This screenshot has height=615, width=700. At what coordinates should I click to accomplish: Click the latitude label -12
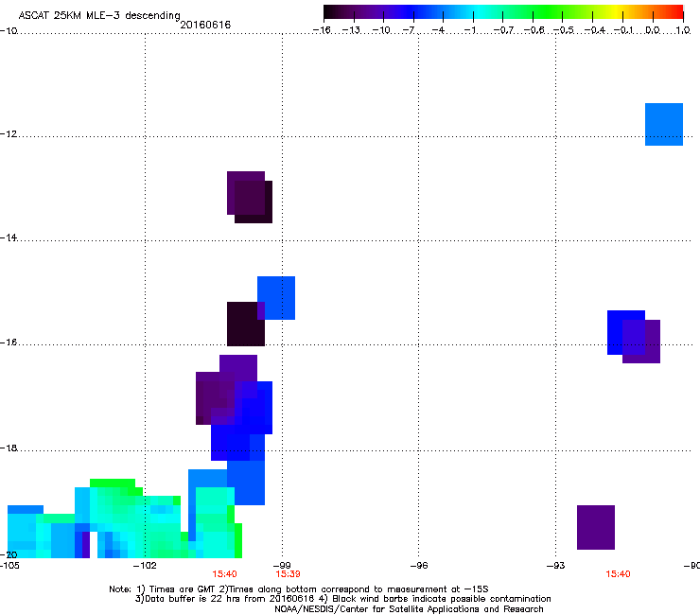coord(9,134)
